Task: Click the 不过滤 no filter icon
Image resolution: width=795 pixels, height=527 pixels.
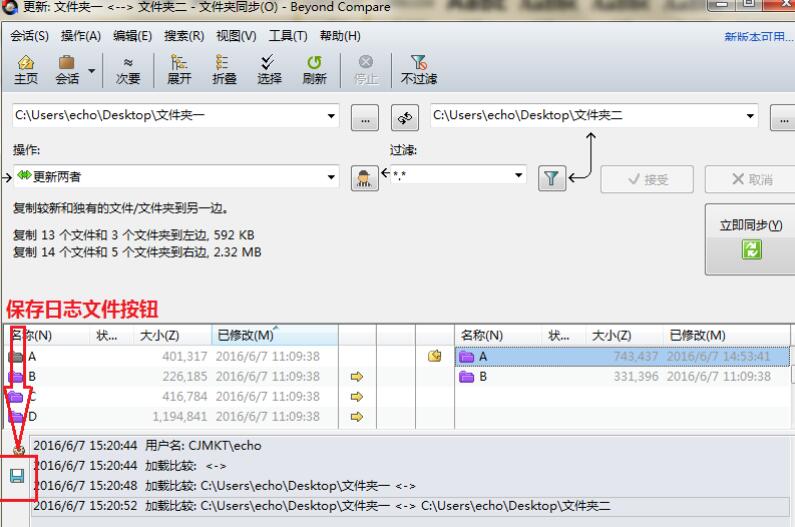Action: tap(419, 69)
